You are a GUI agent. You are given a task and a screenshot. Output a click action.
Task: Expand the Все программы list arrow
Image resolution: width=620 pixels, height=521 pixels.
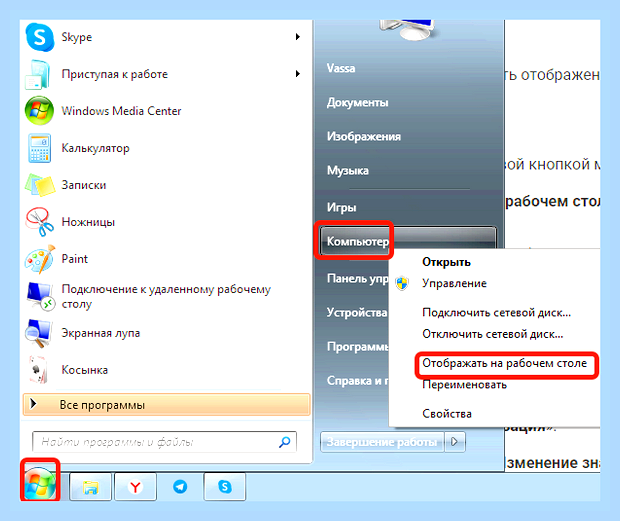click(x=34, y=404)
